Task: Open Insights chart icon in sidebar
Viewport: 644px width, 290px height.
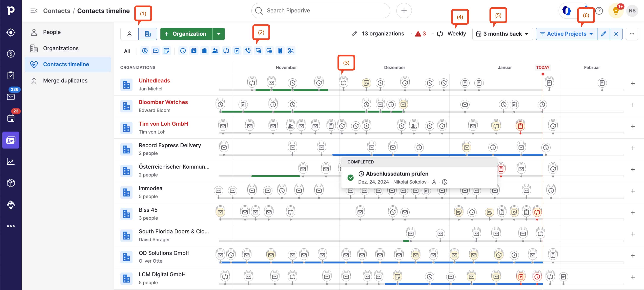Action: [11, 162]
